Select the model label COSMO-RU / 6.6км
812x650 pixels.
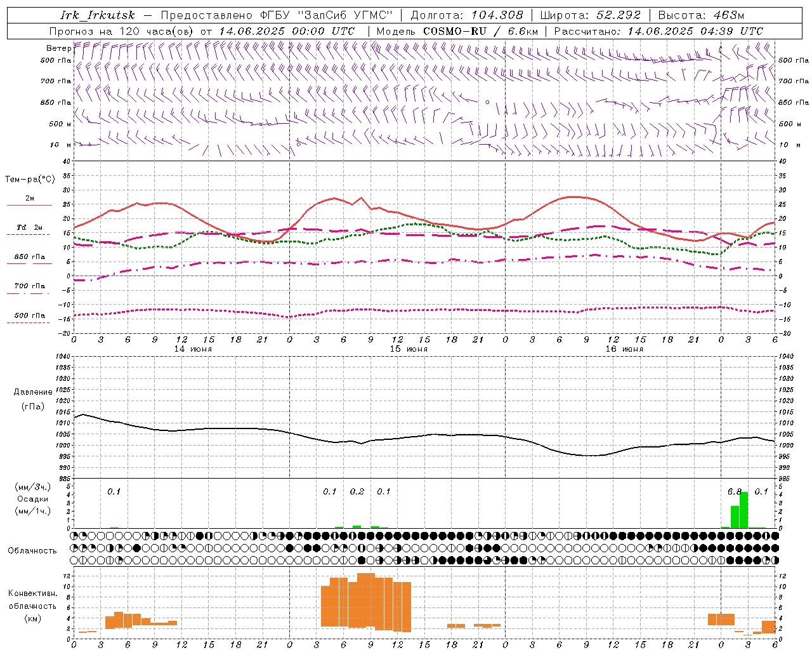(x=480, y=31)
